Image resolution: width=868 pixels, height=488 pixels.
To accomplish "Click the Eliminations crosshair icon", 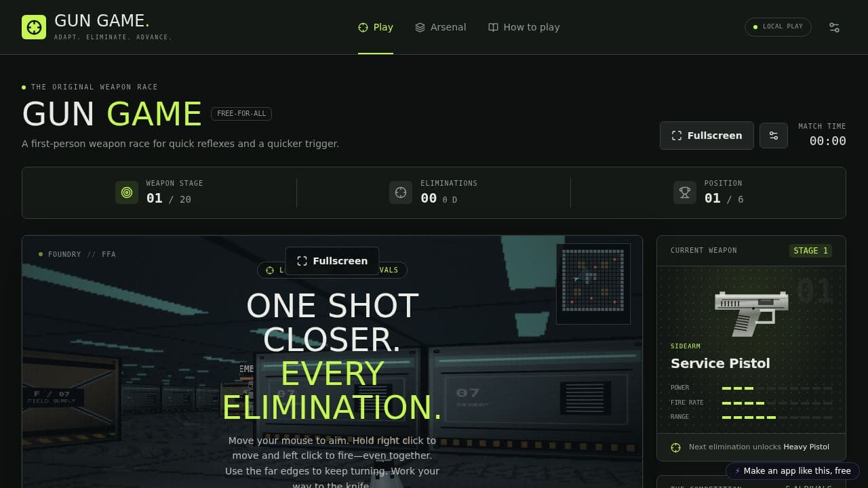I will click(401, 192).
